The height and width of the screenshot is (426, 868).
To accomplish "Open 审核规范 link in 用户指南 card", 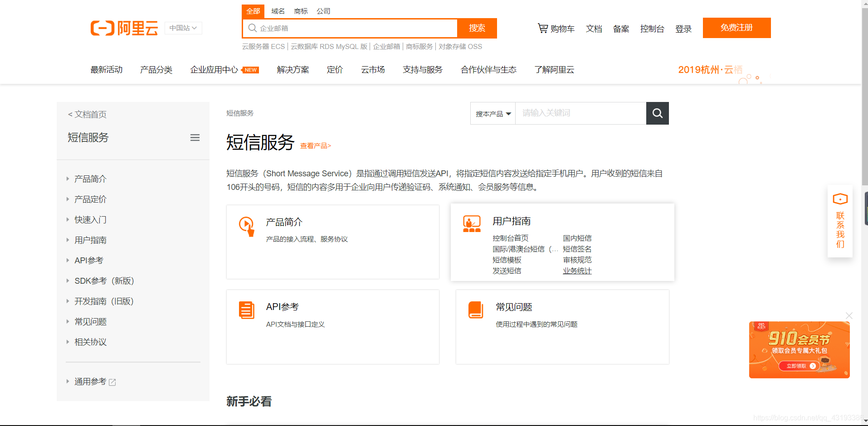I will (577, 260).
